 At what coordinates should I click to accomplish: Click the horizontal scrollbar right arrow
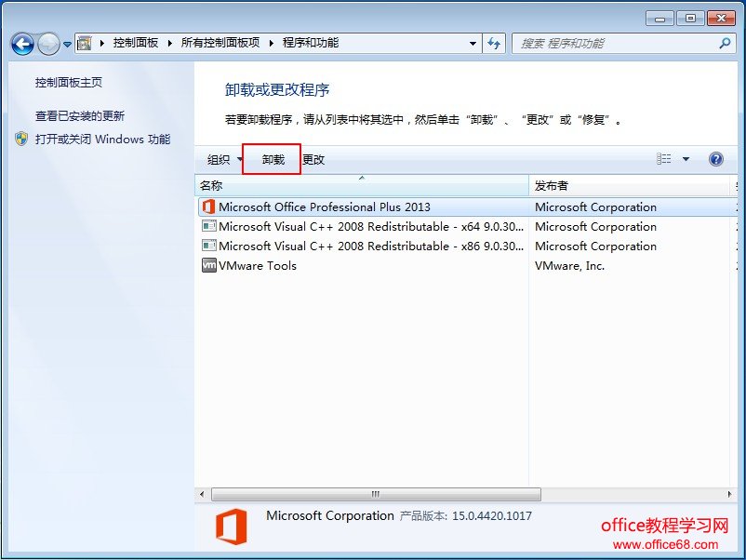pos(729,494)
